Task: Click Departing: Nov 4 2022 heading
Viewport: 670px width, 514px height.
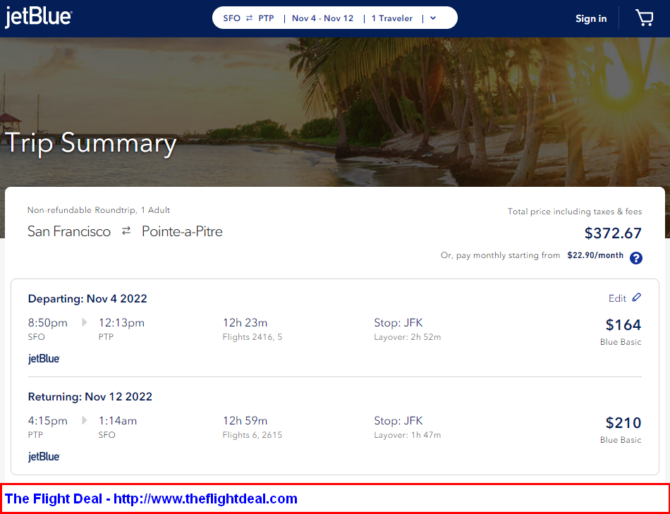Action: [88, 298]
